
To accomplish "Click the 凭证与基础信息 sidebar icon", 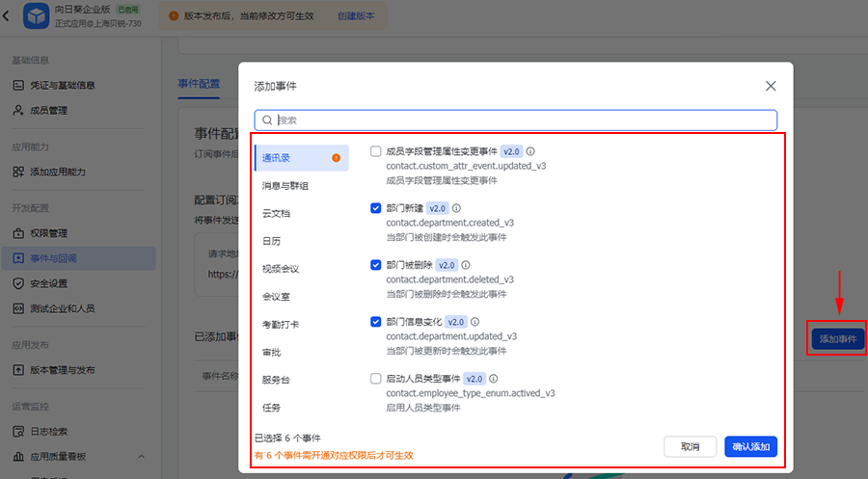I will 18,85.
